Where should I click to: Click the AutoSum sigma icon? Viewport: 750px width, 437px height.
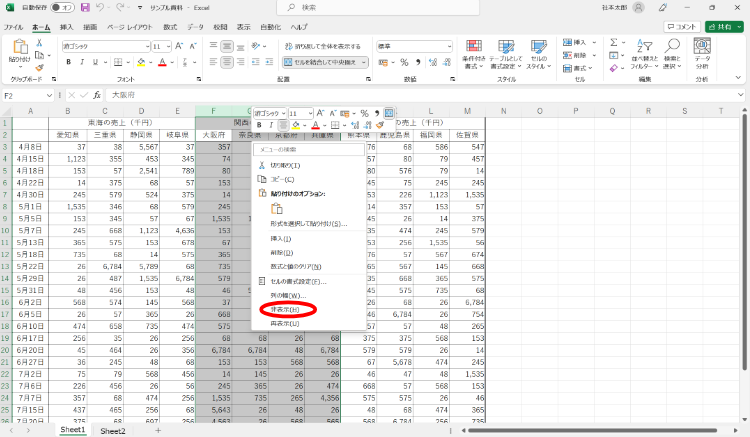(x=614, y=42)
